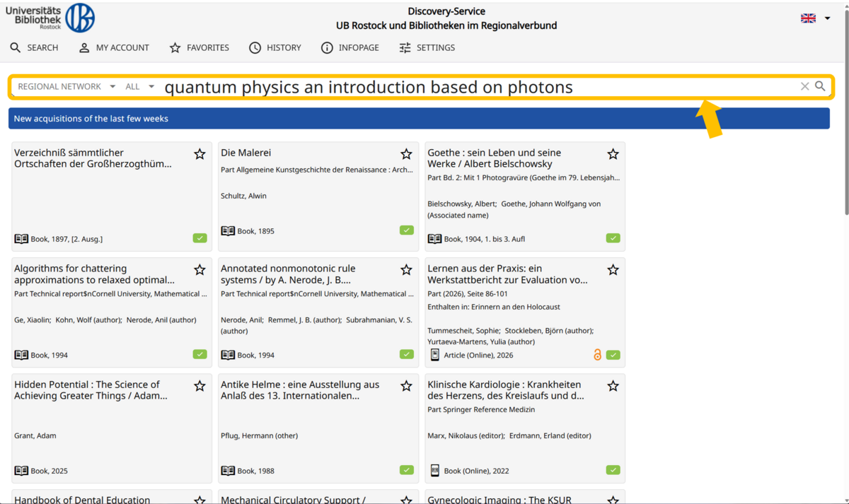Go to the History menu item
The image size is (849, 504).
pyautogui.click(x=275, y=47)
